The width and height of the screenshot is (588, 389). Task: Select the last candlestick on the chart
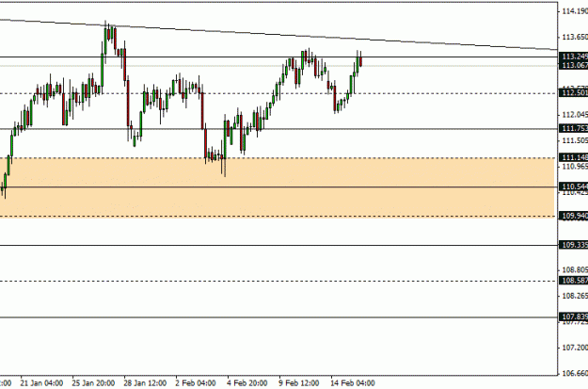click(360, 59)
